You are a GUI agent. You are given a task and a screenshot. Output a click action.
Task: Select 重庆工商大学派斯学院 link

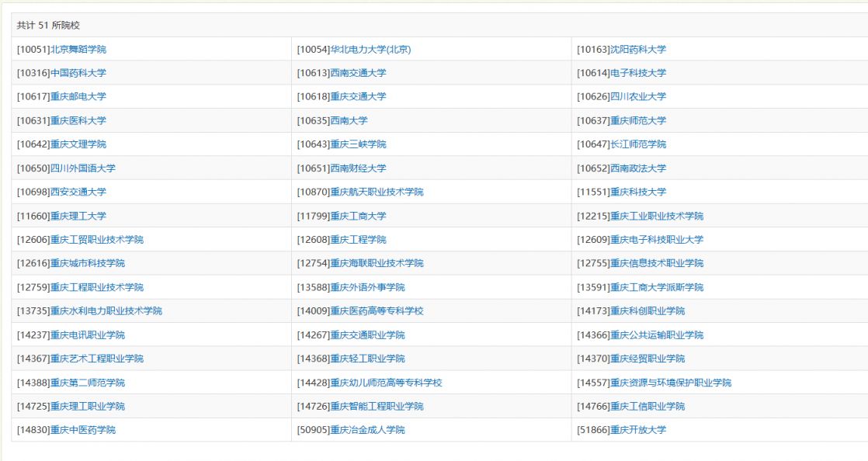coord(657,287)
